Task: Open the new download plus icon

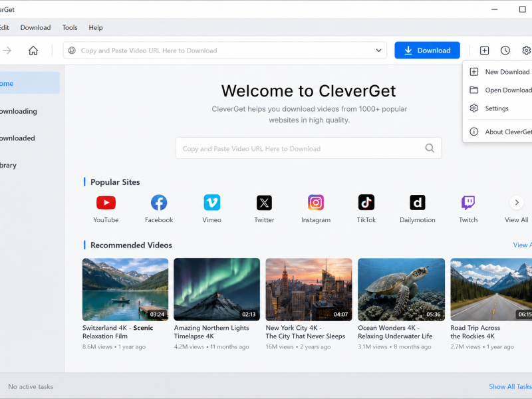Action: tap(484, 51)
